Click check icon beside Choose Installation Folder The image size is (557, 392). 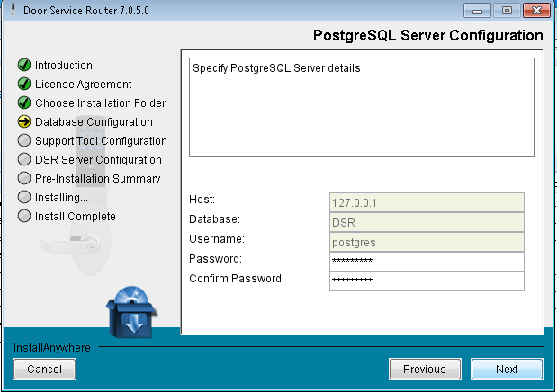[24, 102]
